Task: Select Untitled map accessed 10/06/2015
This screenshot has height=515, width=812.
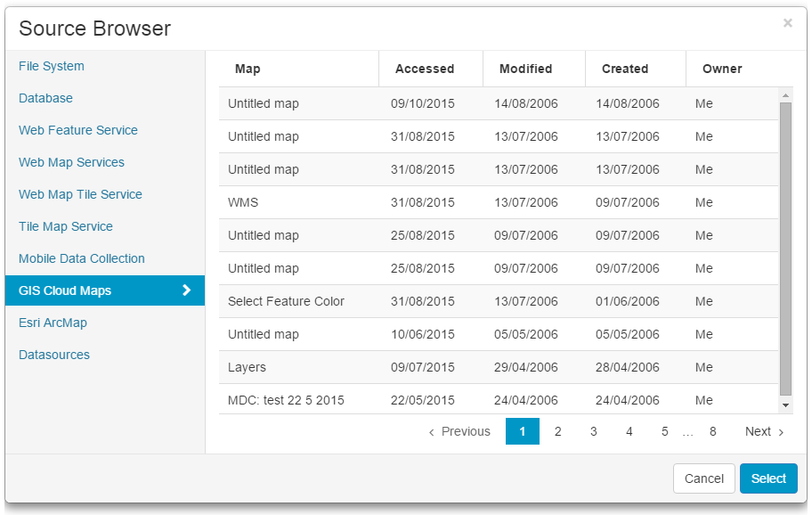Action: (499, 334)
